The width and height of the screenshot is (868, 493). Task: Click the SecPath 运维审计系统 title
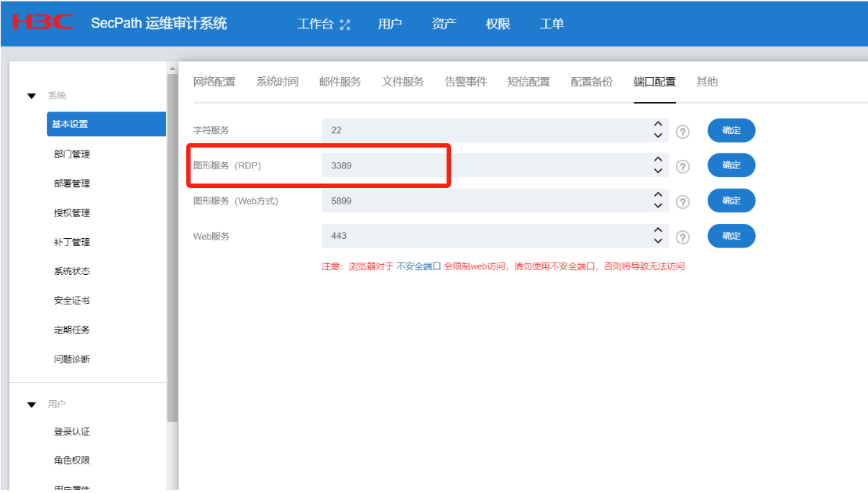pyautogui.click(x=159, y=23)
